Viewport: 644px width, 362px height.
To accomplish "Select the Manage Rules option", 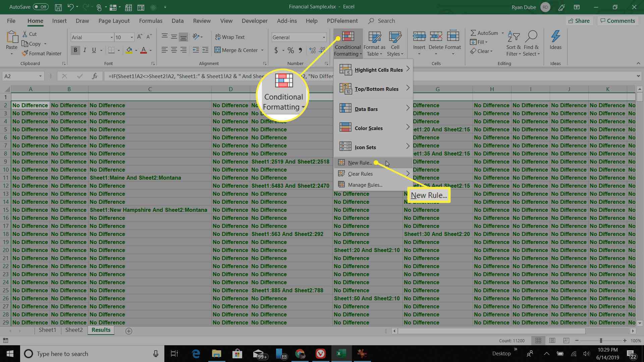I will pos(365,184).
